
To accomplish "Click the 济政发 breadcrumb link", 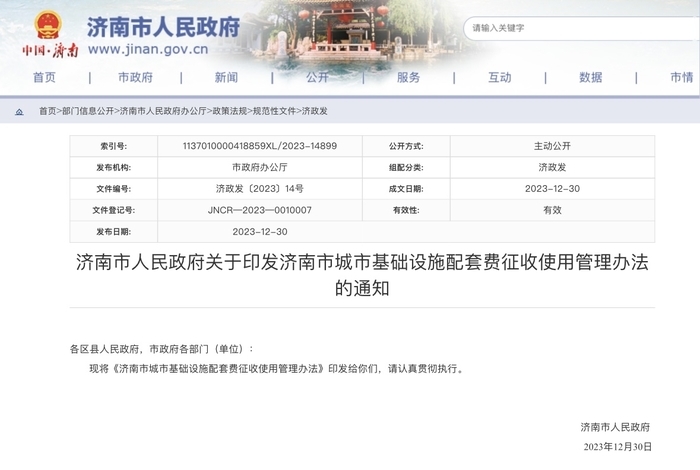I will point(315,111).
